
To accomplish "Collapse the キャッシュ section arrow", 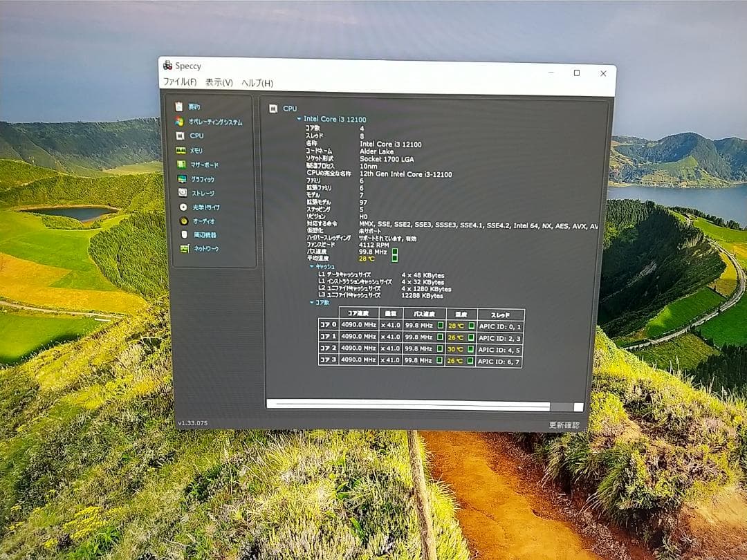I will 311,266.
